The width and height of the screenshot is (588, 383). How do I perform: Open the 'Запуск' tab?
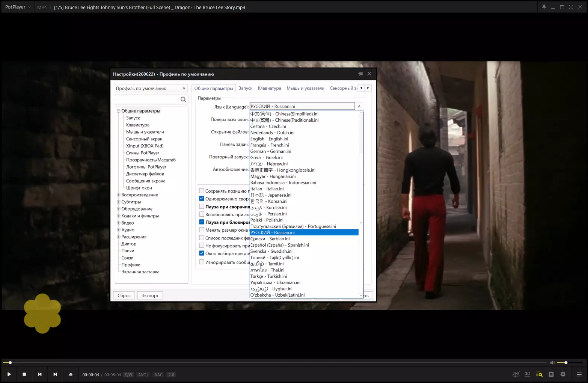[246, 88]
